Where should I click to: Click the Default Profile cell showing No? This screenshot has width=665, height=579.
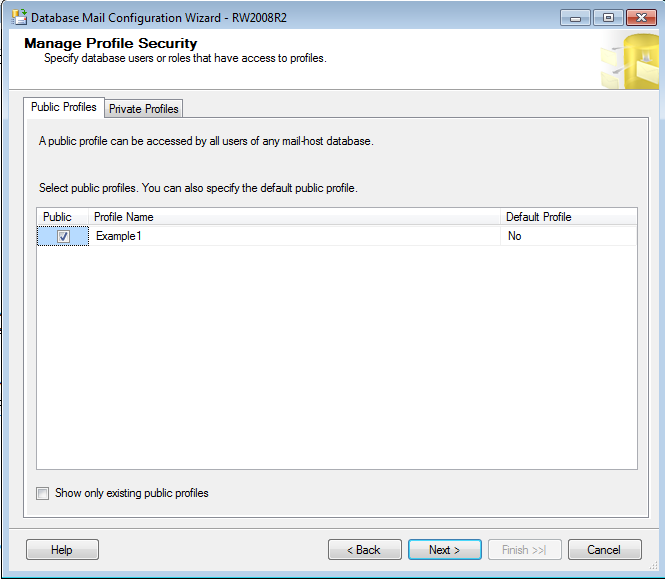[x=568, y=236]
